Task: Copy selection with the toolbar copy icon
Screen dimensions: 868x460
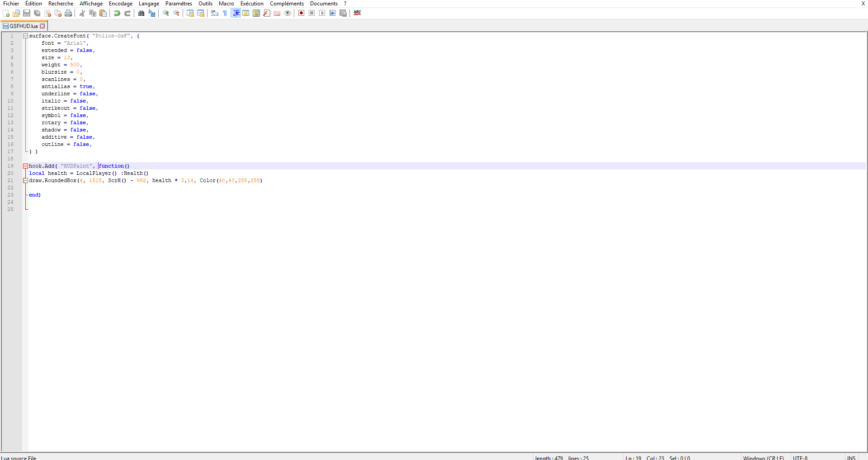Action: point(93,13)
